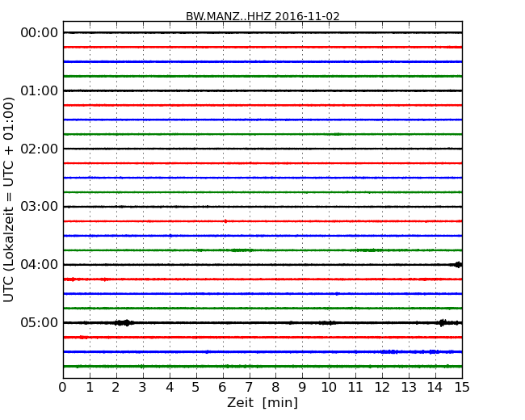Click x-axis tick label 3
The width and height of the screenshot is (525, 420).
click(x=143, y=387)
